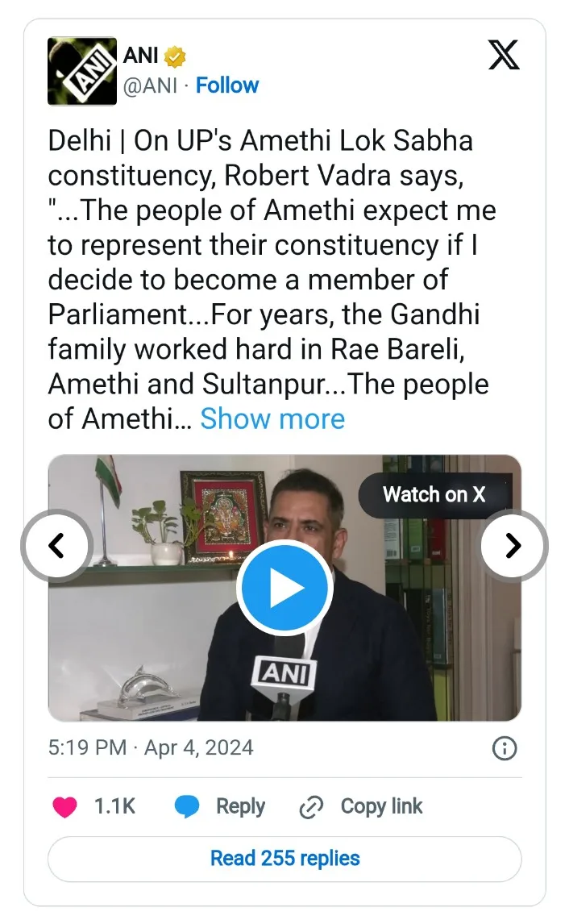569x924 pixels.
Task: Click the ANI display name
Action: [140, 56]
